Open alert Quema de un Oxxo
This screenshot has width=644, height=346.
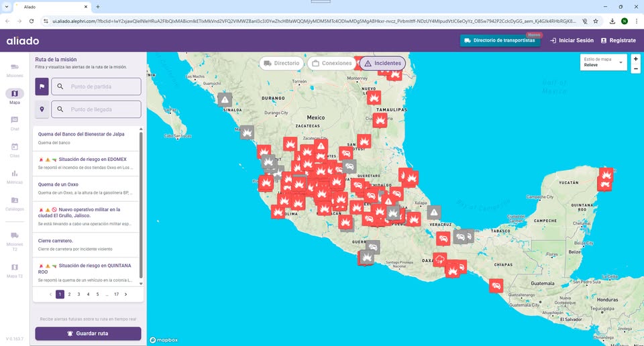(x=86, y=188)
